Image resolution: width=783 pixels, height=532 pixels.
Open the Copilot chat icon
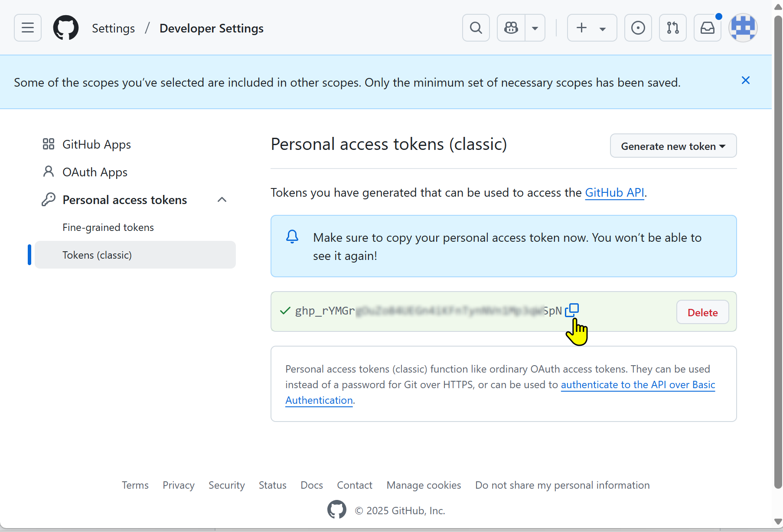511,28
